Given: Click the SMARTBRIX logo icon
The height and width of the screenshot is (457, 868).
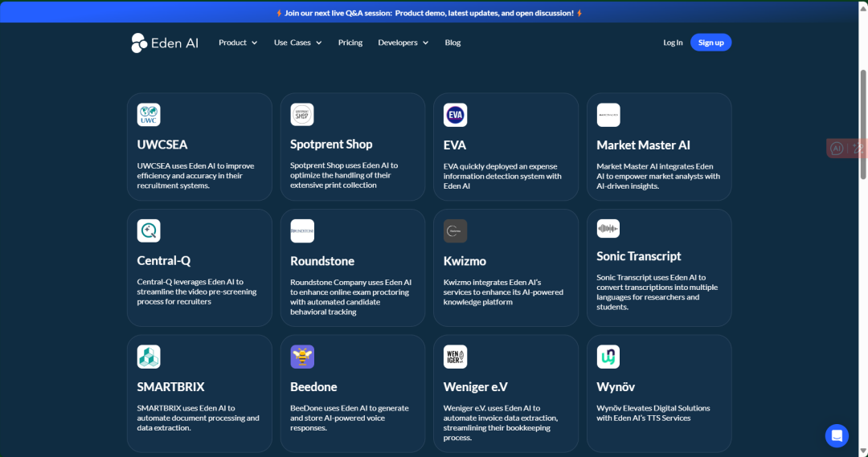Looking at the screenshot, I should coord(149,357).
